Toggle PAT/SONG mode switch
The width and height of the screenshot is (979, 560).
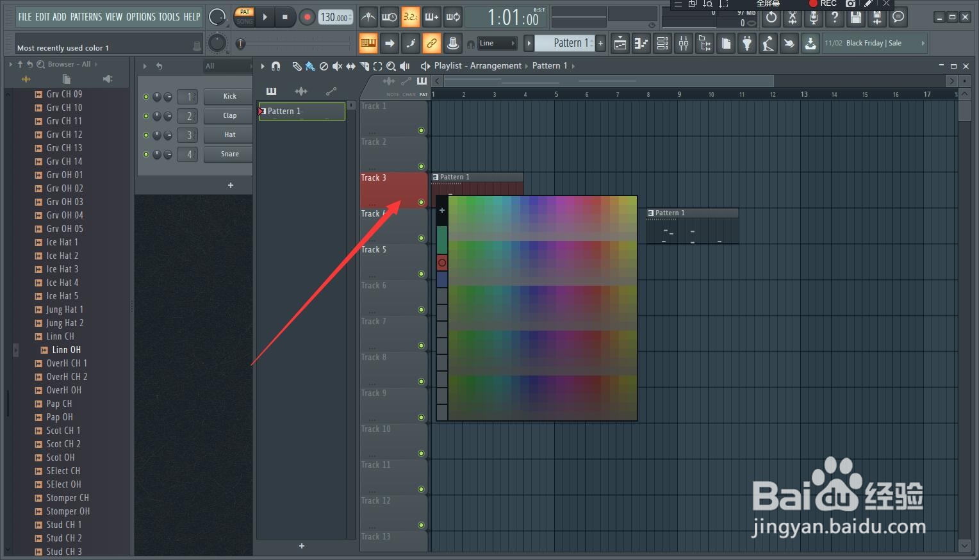pos(244,17)
